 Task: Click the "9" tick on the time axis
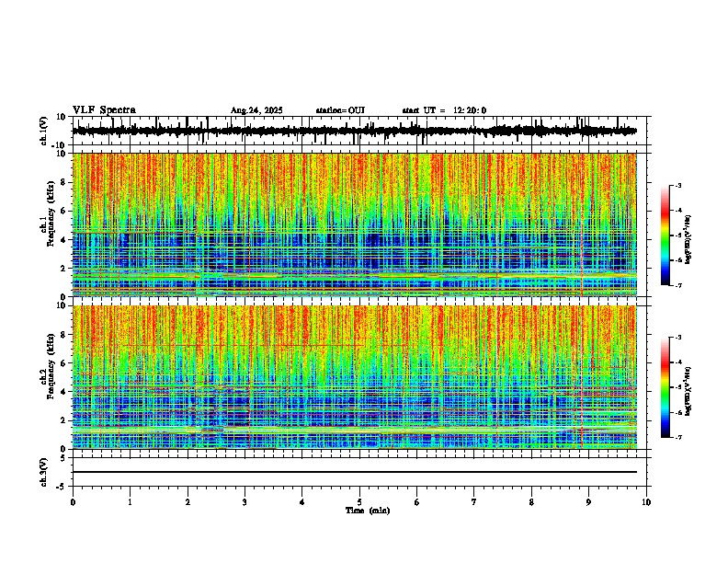[588, 502]
